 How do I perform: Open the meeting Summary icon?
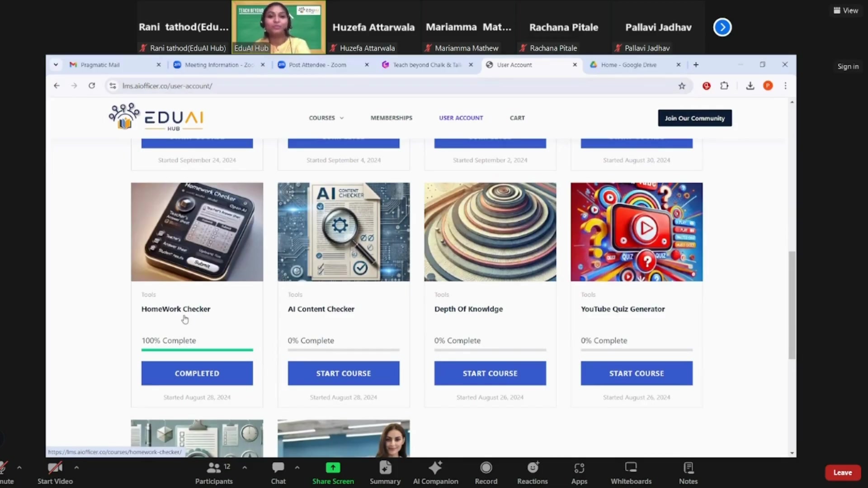pyautogui.click(x=385, y=468)
